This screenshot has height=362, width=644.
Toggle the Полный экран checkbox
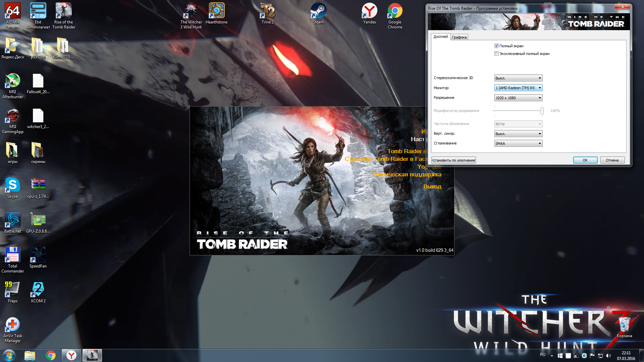tap(496, 46)
